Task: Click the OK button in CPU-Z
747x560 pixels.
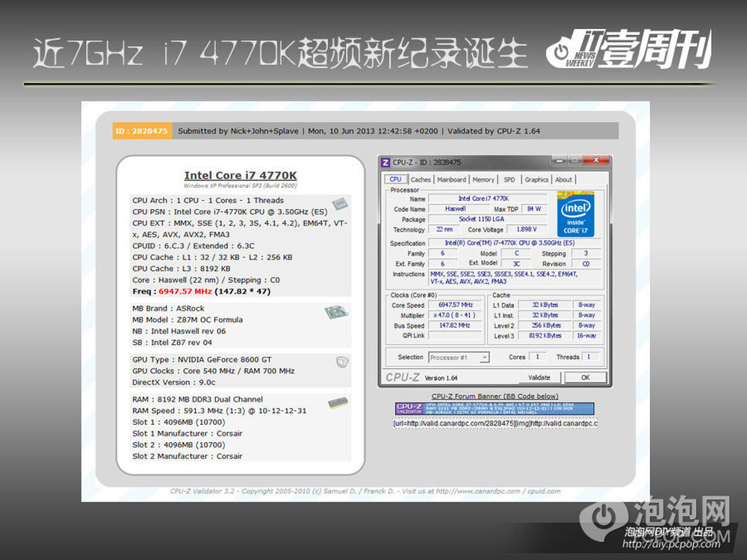Action: (586, 378)
